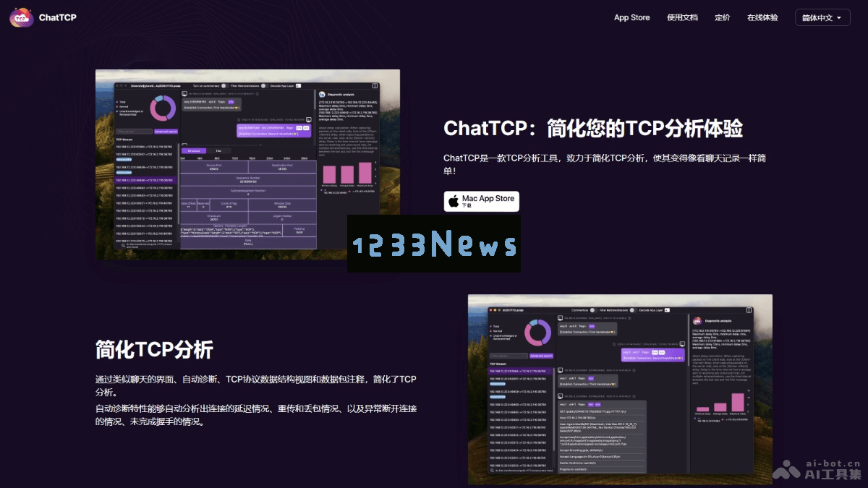Click the search magnifier icon in lower screenshot
The image size is (868, 488).
pyautogui.click(x=492, y=471)
